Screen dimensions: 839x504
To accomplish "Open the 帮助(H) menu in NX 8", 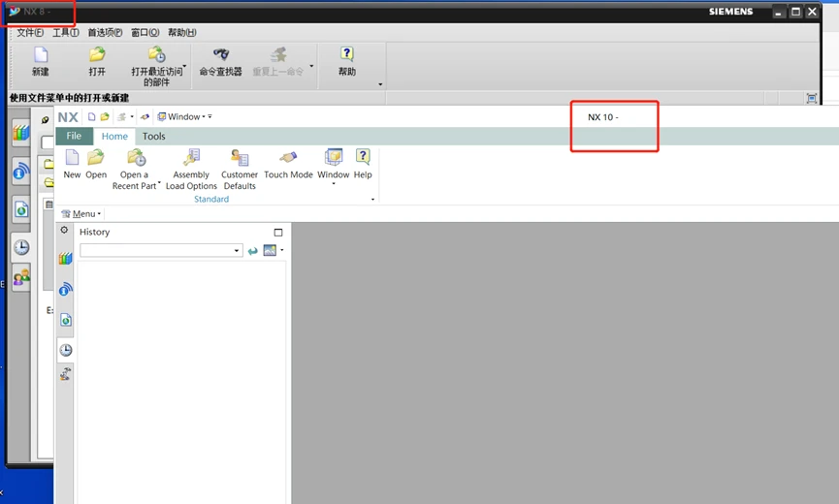I will 182,33.
